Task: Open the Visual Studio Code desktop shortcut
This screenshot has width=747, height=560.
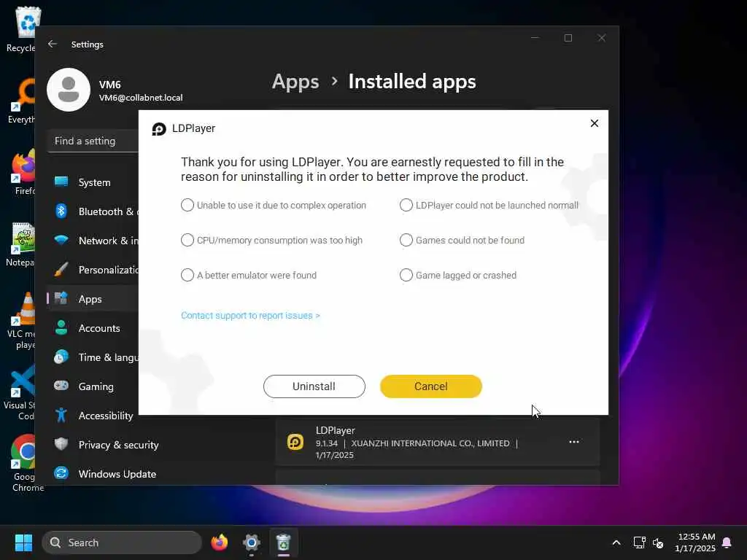Action: pyautogui.click(x=20, y=392)
